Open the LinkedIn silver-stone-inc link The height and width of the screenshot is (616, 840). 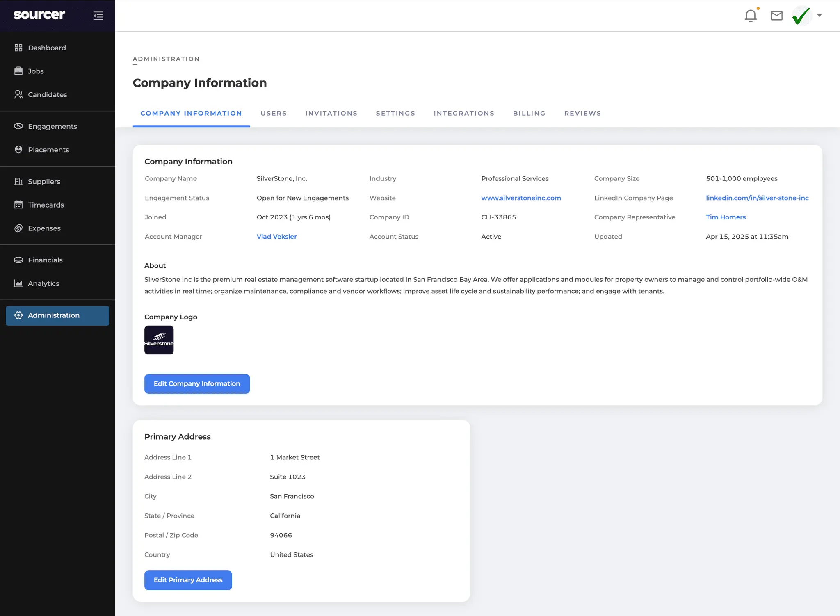coord(757,198)
